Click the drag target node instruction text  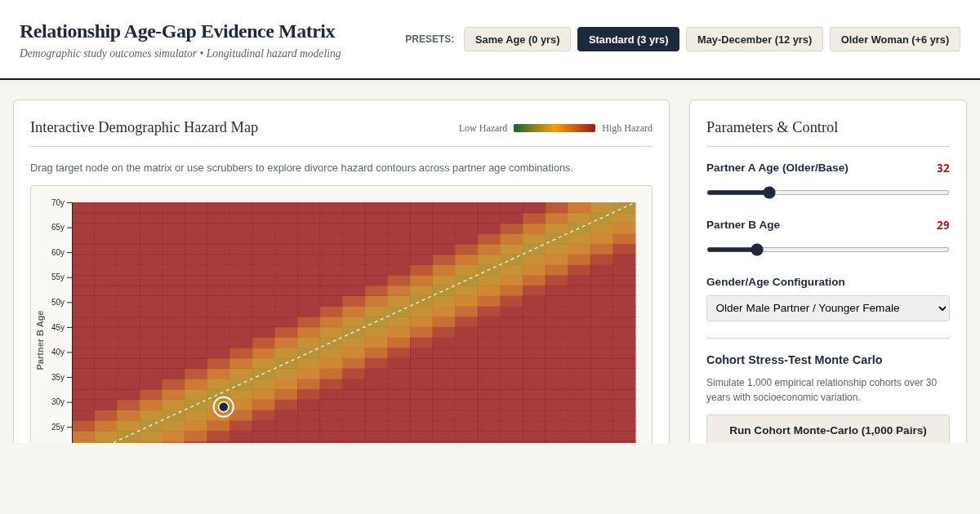[301, 168]
